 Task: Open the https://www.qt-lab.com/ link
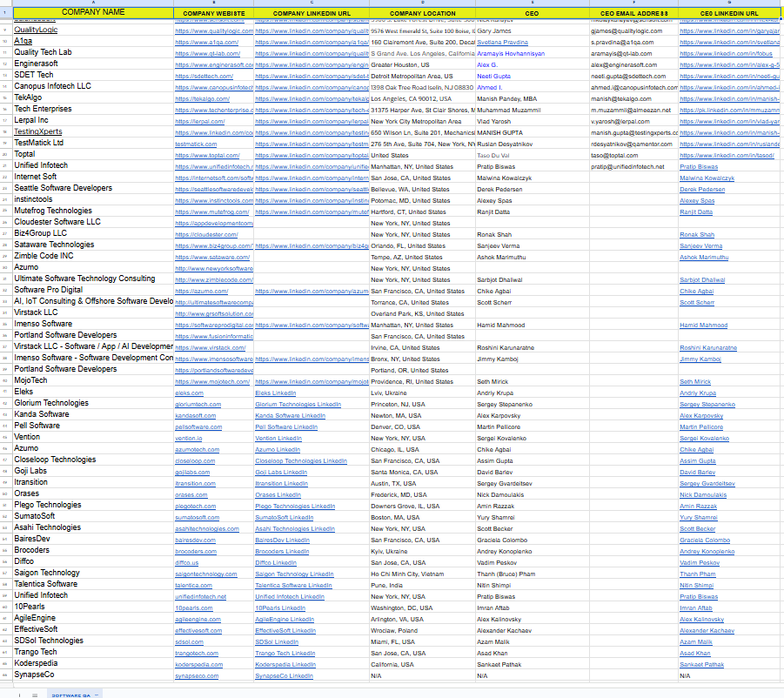(207, 53)
